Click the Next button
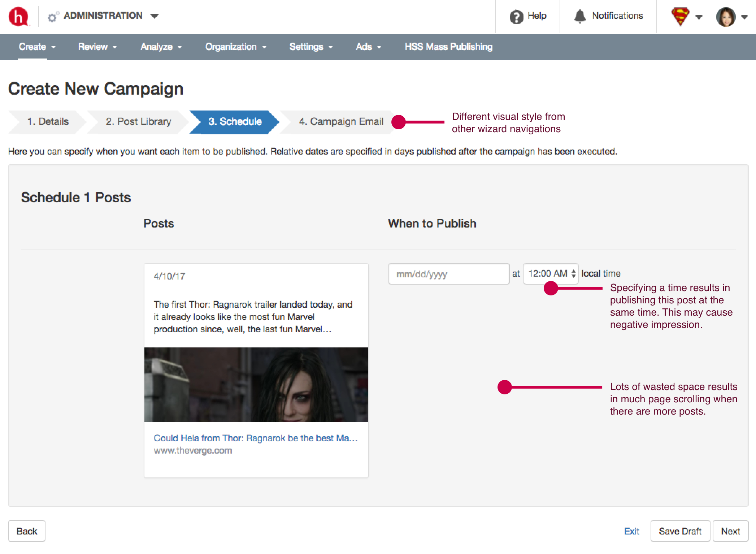This screenshot has height=554, width=756. 731,531
